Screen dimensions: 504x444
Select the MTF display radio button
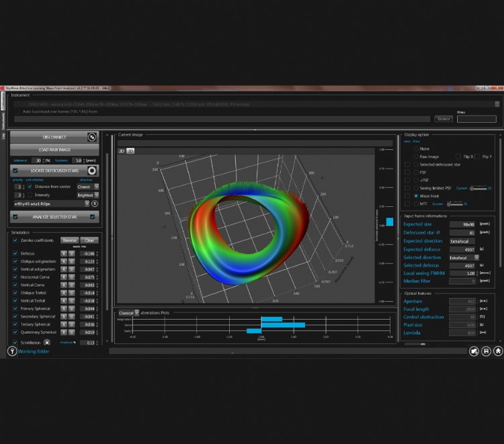pyautogui.click(x=416, y=204)
